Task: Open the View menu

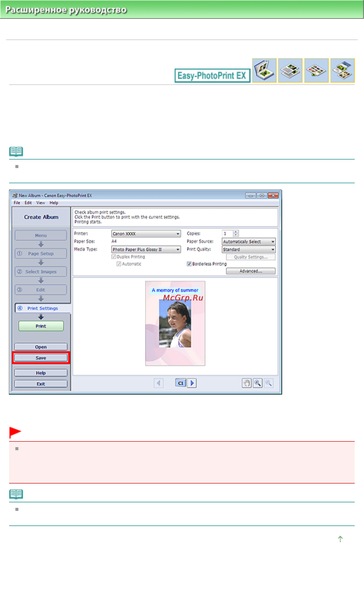Action: pos(41,203)
